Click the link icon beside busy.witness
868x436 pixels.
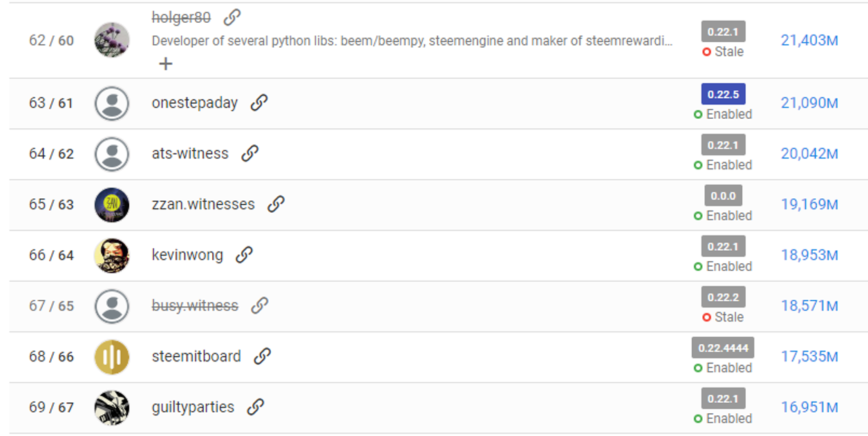click(x=259, y=305)
